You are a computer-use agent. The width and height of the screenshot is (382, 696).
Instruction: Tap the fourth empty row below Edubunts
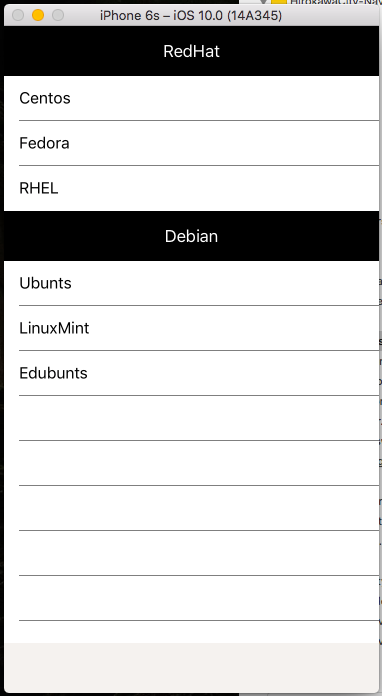(191, 553)
